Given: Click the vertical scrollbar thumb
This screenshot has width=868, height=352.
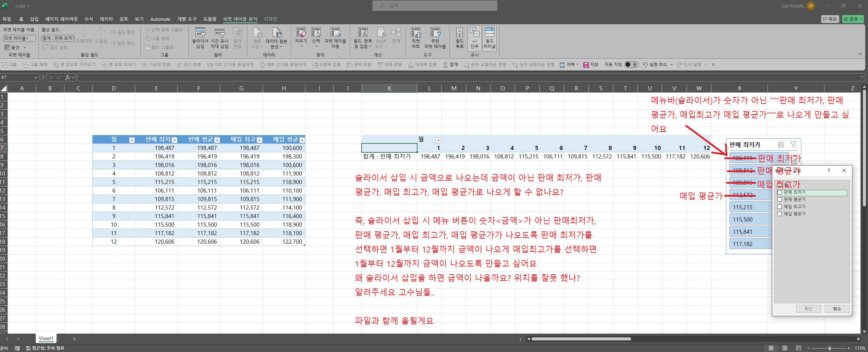Looking at the screenshot, I should pos(864,147).
